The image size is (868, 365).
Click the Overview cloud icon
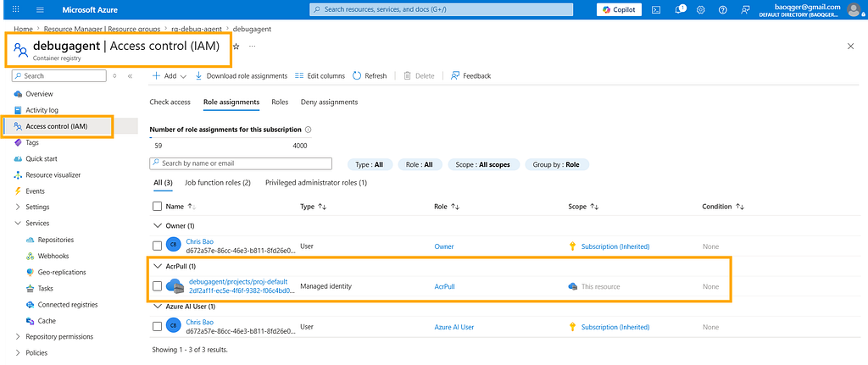click(18, 94)
